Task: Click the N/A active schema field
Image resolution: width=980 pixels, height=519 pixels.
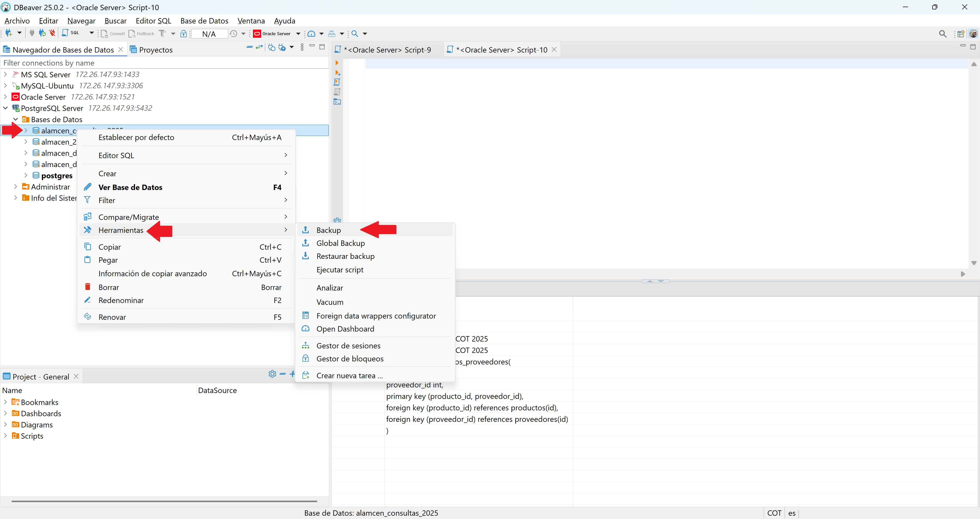Action: pyautogui.click(x=209, y=34)
